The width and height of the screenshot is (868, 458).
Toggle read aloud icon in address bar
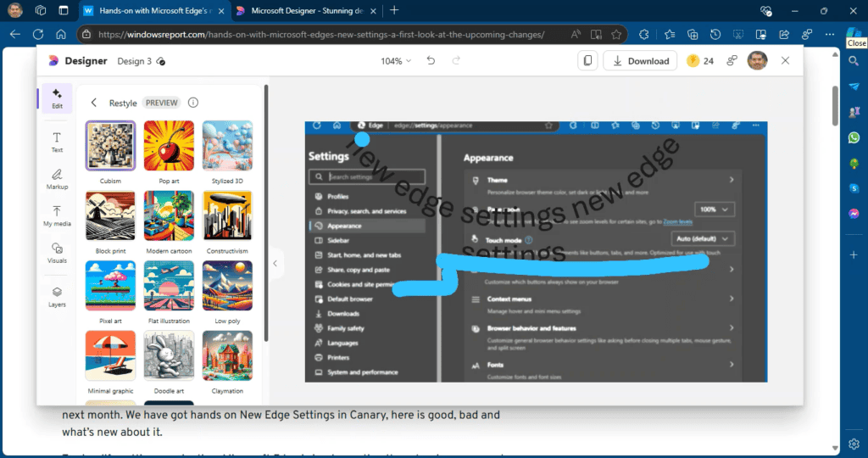coord(576,34)
